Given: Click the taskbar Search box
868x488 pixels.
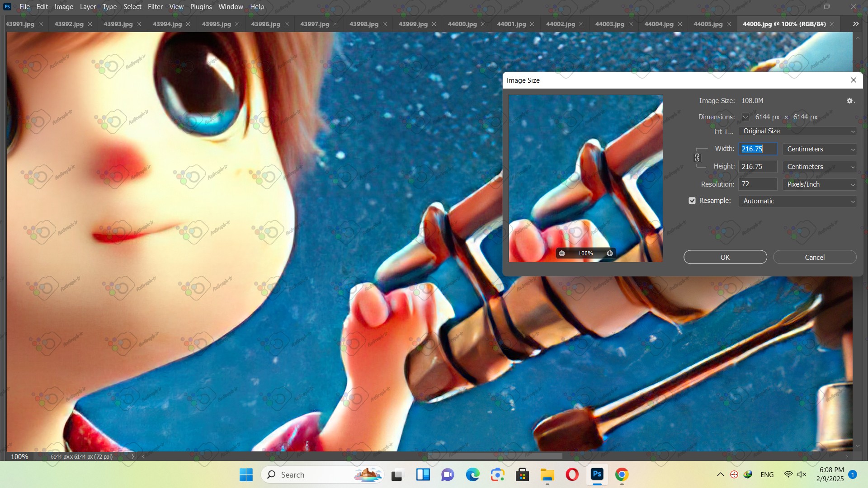Looking at the screenshot, I should pos(322,475).
